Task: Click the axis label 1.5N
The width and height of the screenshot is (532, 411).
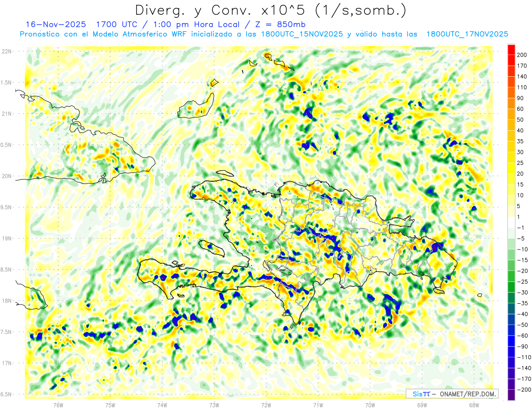Action: click(6, 82)
